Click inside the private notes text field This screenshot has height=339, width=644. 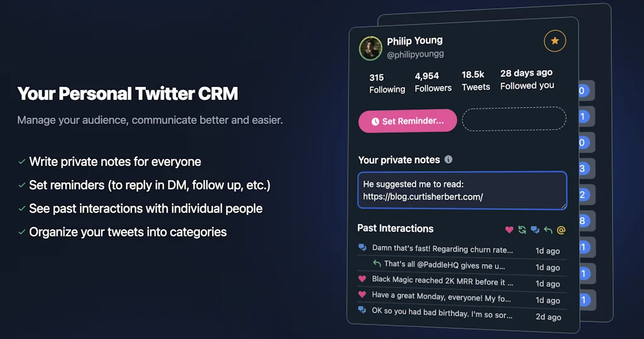tap(462, 191)
